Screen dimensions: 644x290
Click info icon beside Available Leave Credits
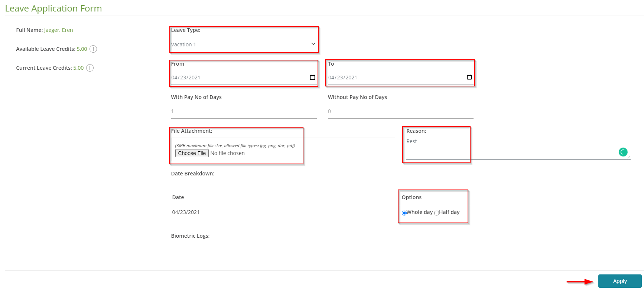click(93, 49)
